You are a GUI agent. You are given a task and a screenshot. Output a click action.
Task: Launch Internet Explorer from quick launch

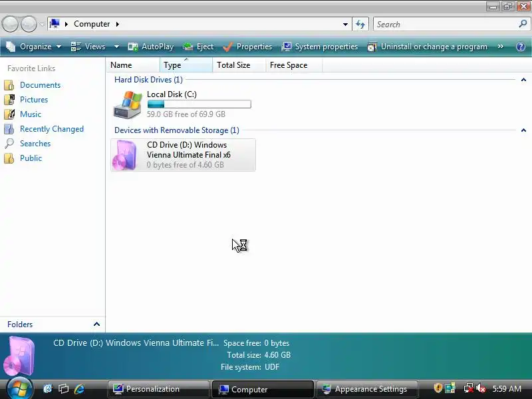click(80, 388)
